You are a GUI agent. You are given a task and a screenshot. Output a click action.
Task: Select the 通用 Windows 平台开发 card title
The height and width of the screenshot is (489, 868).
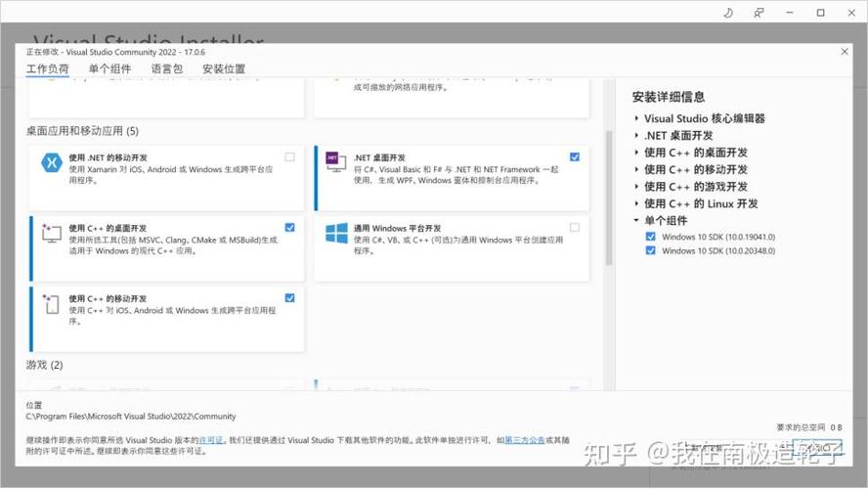point(398,228)
